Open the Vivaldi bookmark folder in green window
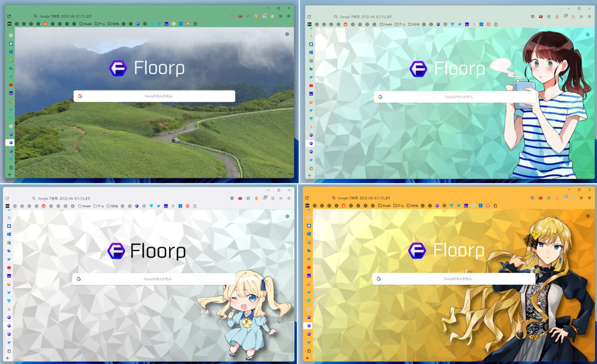597x364 pixels. coord(86,24)
